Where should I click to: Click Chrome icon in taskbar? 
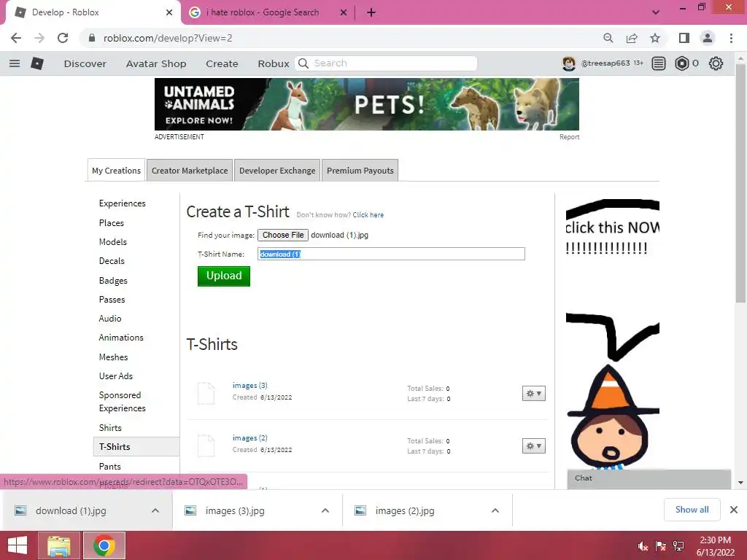(x=104, y=545)
